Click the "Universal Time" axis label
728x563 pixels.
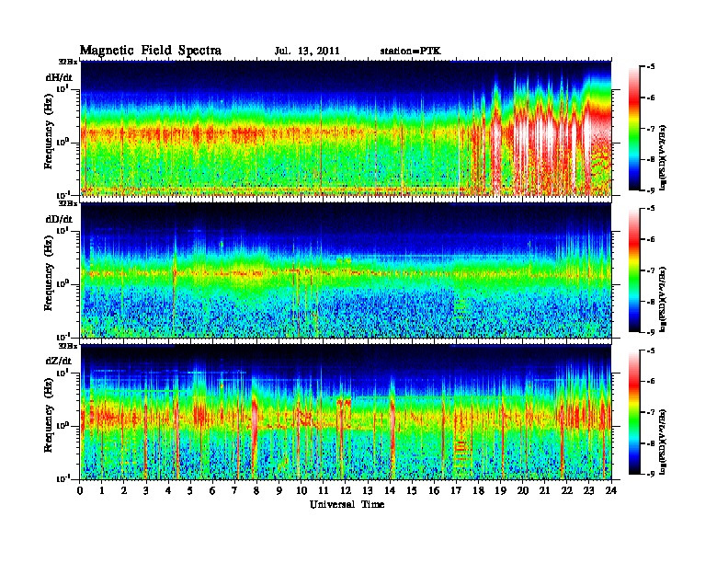click(x=347, y=504)
